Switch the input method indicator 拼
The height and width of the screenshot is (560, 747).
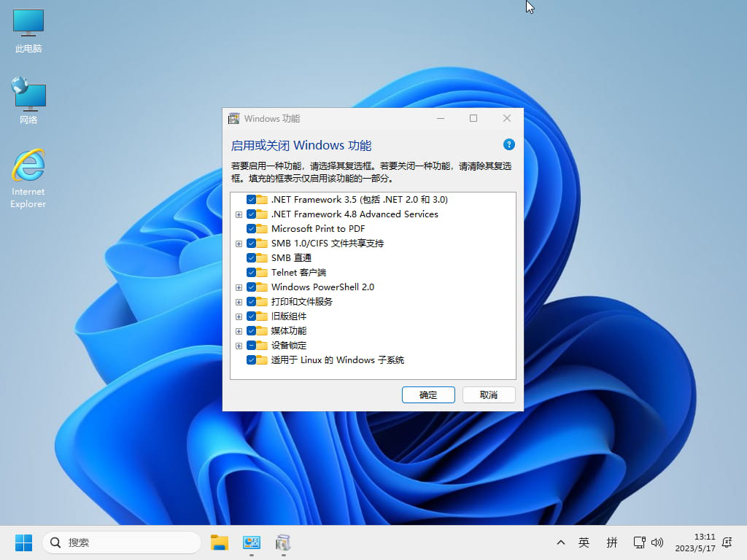pyautogui.click(x=611, y=542)
